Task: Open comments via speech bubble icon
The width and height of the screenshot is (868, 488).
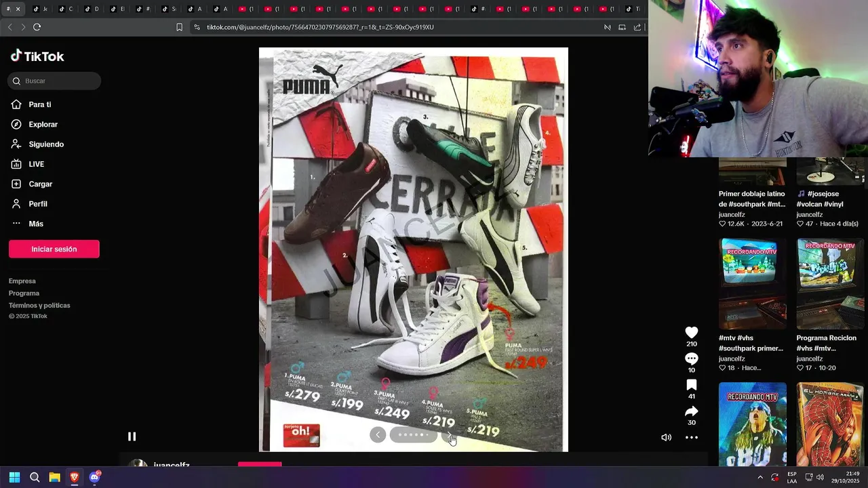Action: tap(691, 359)
